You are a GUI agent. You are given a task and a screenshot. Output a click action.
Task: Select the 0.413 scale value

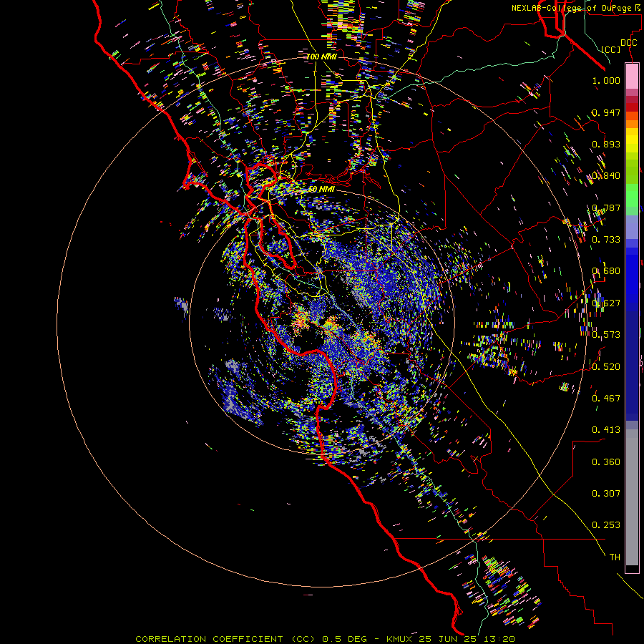[x=606, y=430]
